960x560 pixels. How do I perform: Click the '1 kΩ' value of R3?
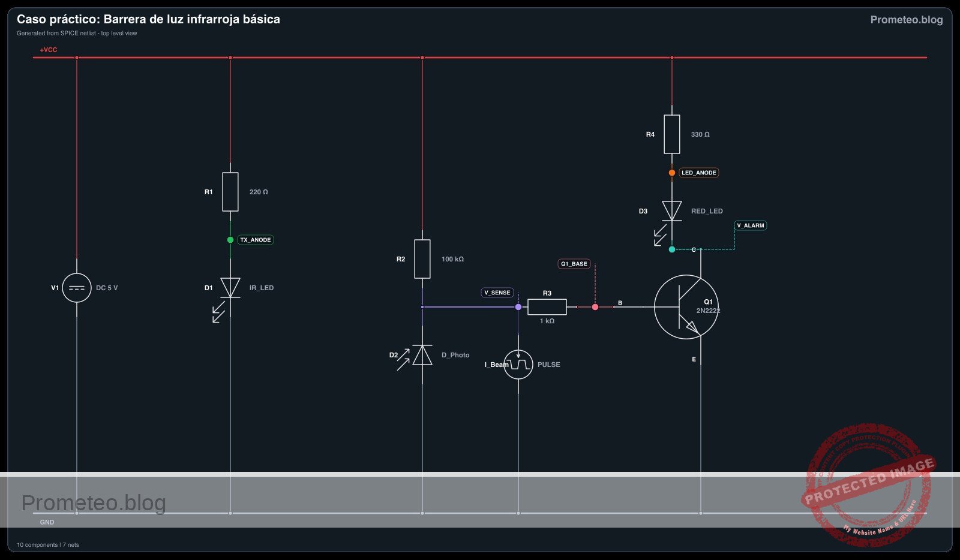coord(547,321)
